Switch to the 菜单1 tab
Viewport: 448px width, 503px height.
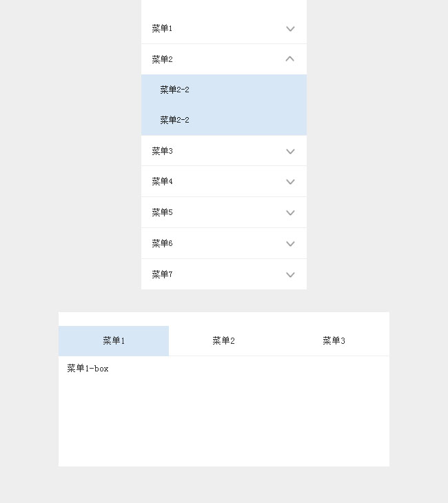click(114, 340)
